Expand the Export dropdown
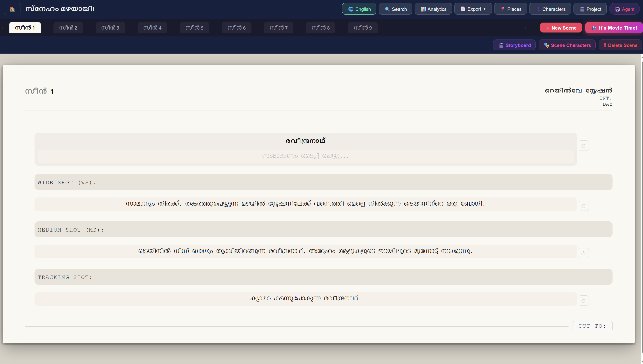 click(473, 9)
